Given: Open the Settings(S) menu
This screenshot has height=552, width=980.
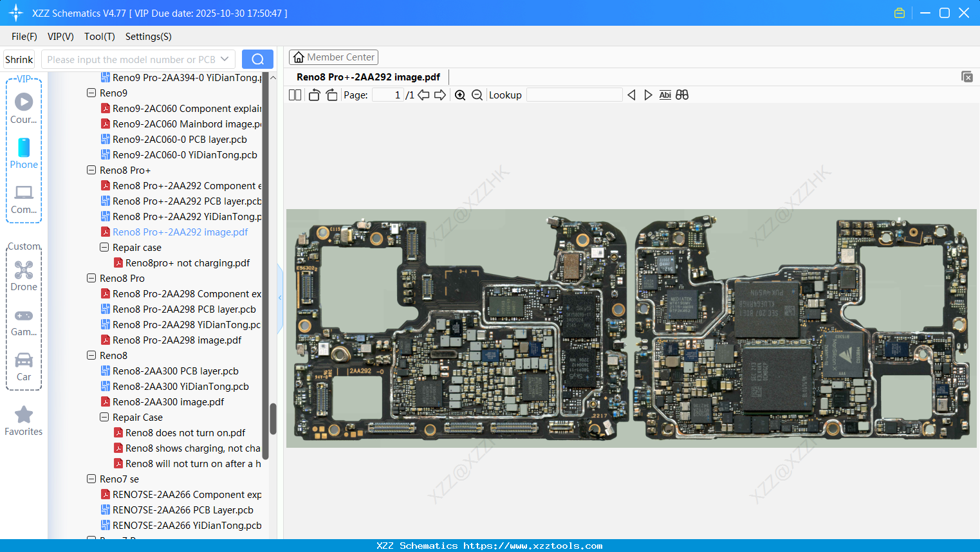Looking at the screenshot, I should [149, 37].
